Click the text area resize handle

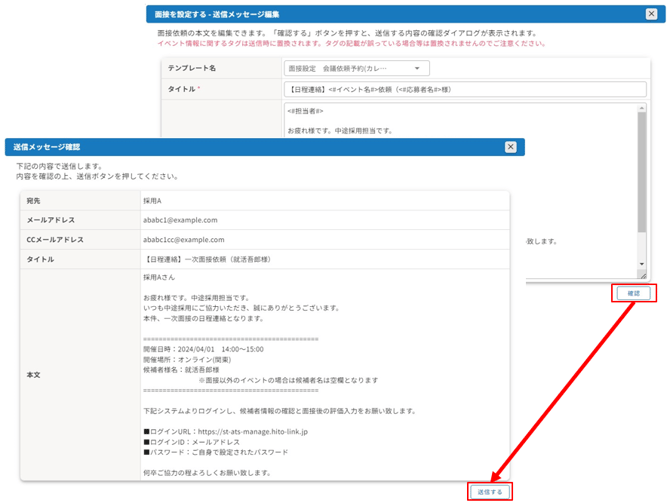(643, 275)
